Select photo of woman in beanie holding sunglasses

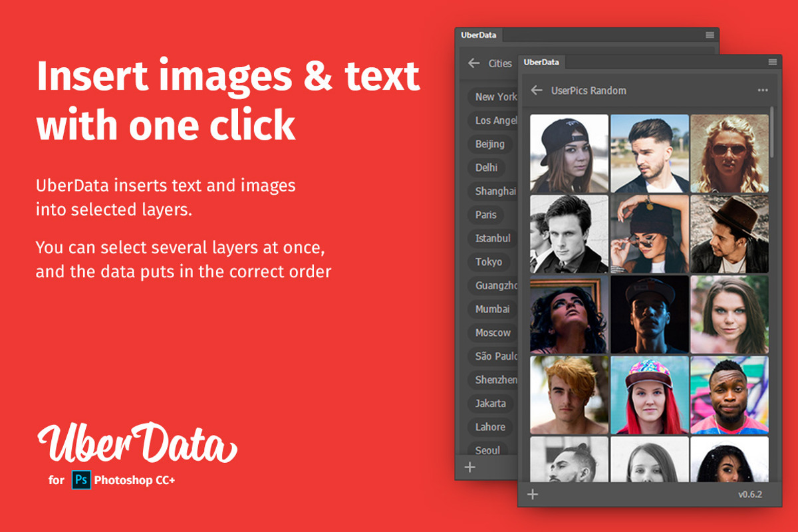[650, 234]
